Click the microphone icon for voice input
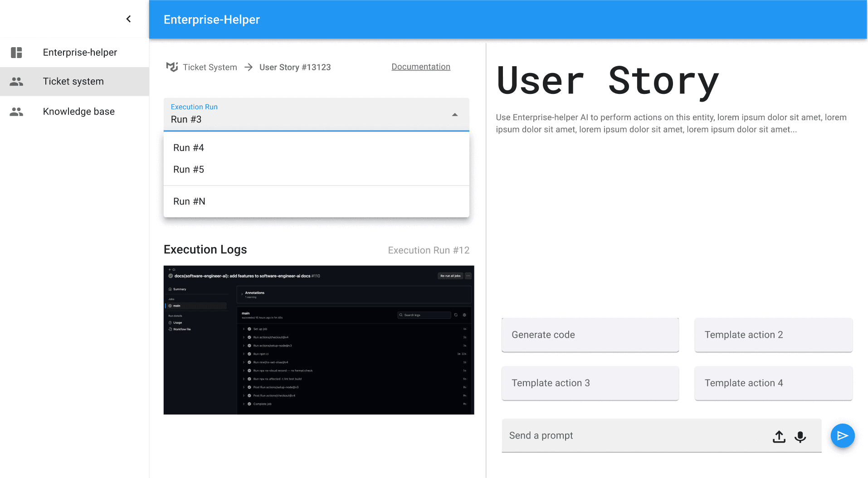Image resolution: width=868 pixels, height=478 pixels. (800, 436)
